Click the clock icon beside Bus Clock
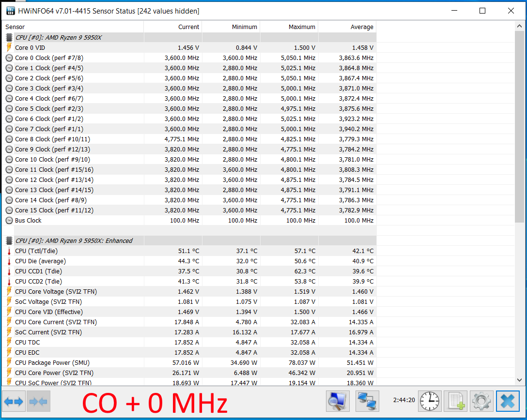 [9, 220]
